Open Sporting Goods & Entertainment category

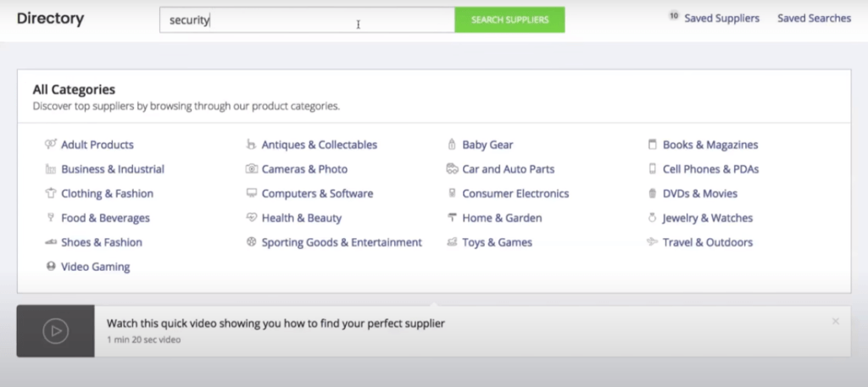(x=341, y=243)
